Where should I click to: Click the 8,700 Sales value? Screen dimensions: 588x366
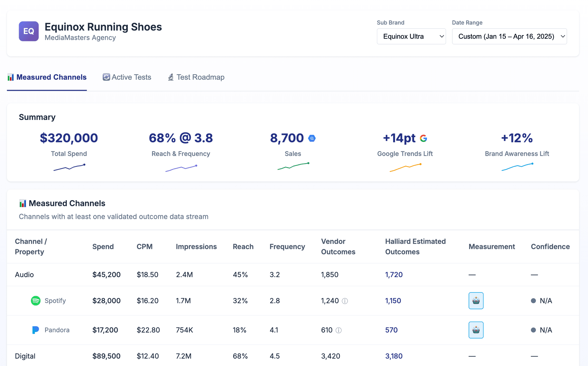tap(287, 138)
